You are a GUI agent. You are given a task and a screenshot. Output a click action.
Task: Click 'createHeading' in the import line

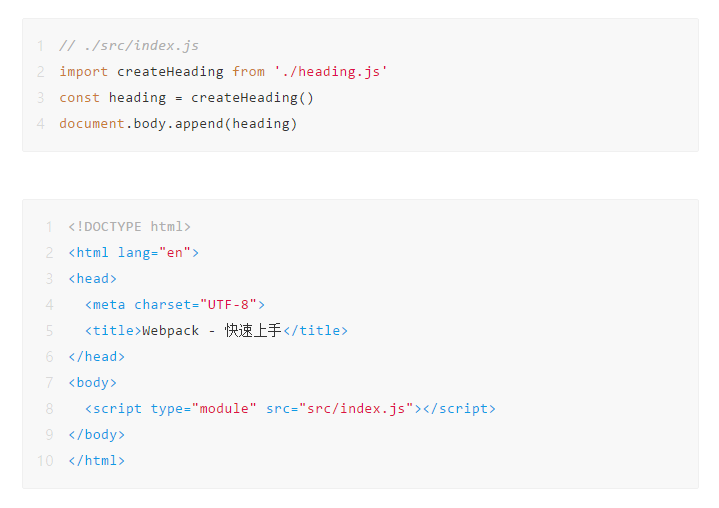coord(170,72)
